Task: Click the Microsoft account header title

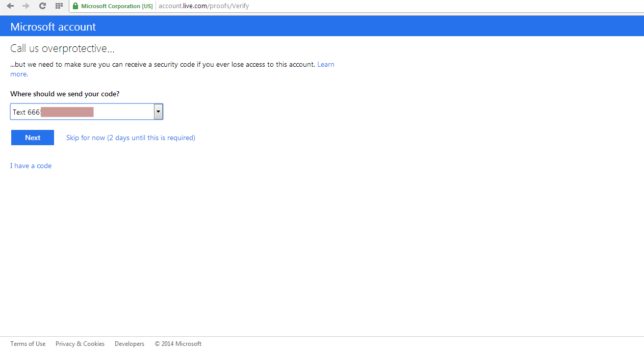Action: tap(53, 27)
